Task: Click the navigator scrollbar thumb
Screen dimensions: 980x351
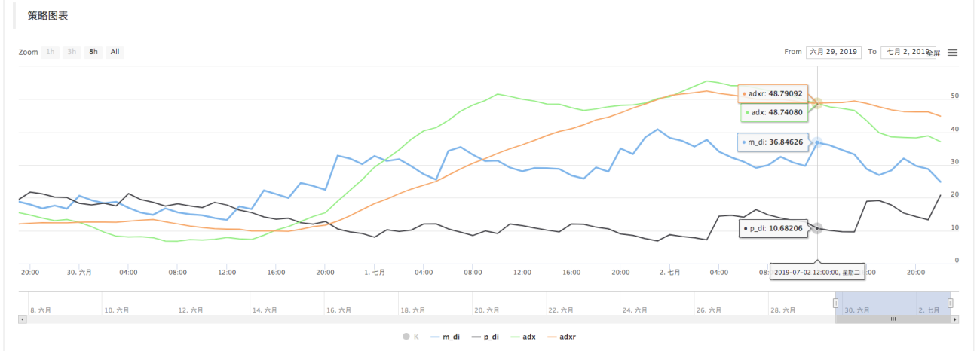Action: (x=893, y=319)
